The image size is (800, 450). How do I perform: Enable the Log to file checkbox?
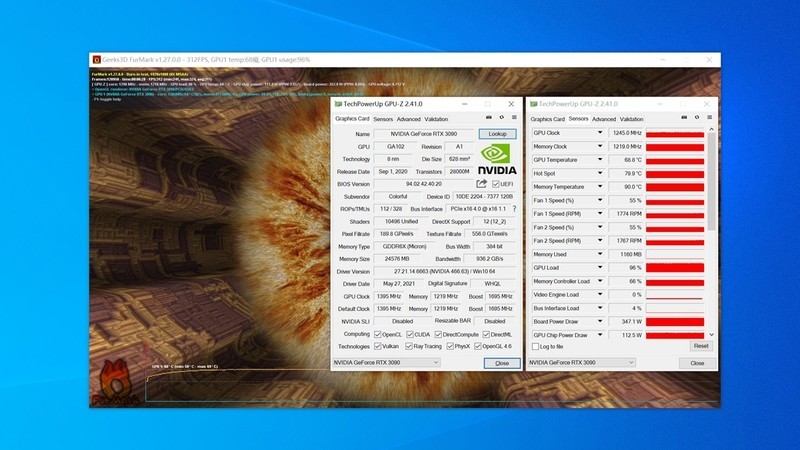pyautogui.click(x=535, y=346)
